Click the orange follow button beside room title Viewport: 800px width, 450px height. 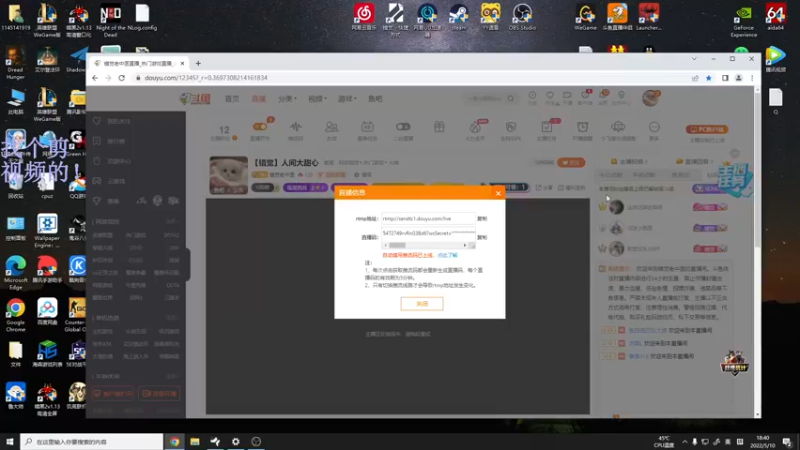click(x=571, y=162)
